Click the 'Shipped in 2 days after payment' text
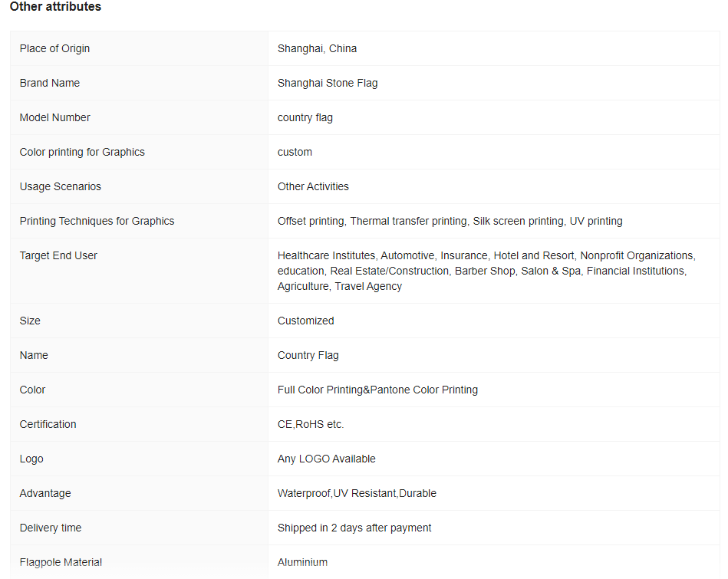Image resolution: width=728 pixels, height=579 pixels. [354, 528]
